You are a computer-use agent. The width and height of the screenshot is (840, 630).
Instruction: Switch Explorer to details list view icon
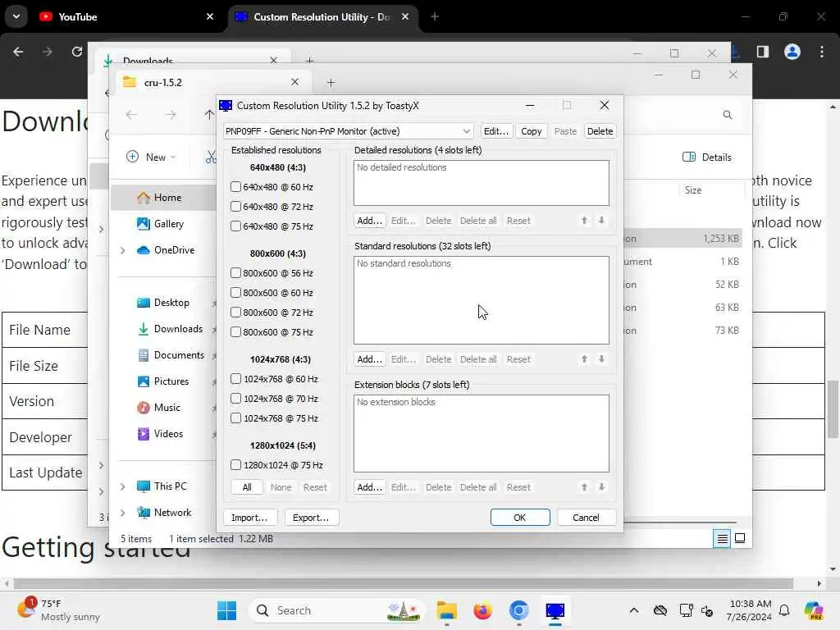tap(722, 538)
